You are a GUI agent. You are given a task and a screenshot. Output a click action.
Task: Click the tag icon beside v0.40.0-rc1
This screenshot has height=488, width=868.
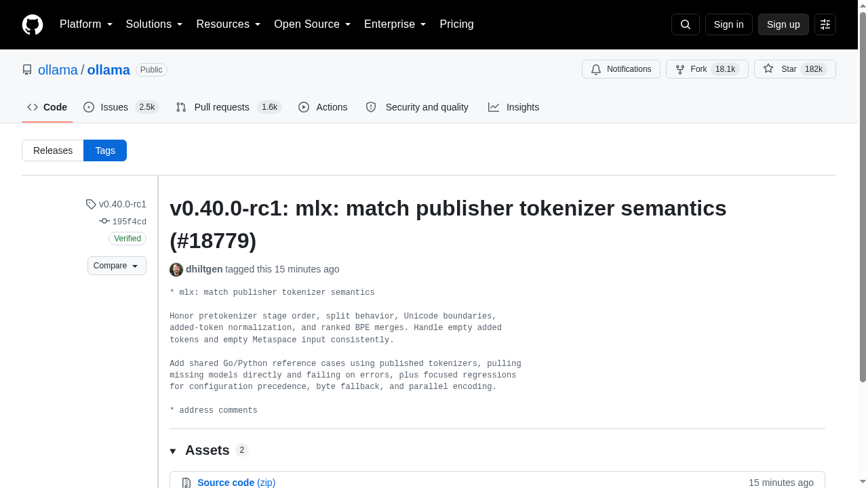coord(91,204)
